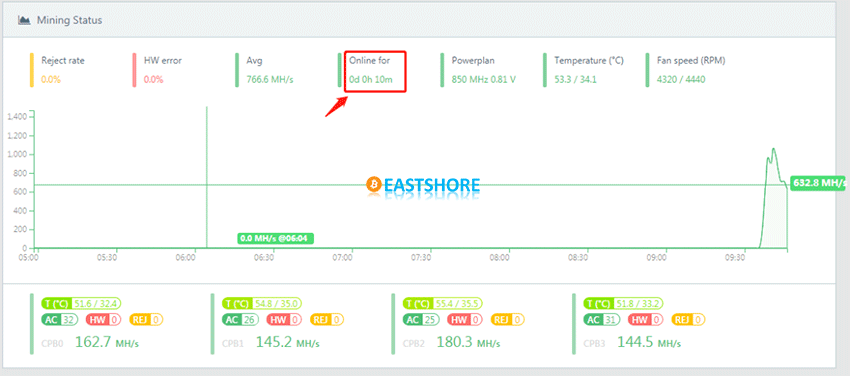The width and height of the screenshot is (850, 376).
Task: Click the AC 32 badge for CPB0
Action: [60, 320]
